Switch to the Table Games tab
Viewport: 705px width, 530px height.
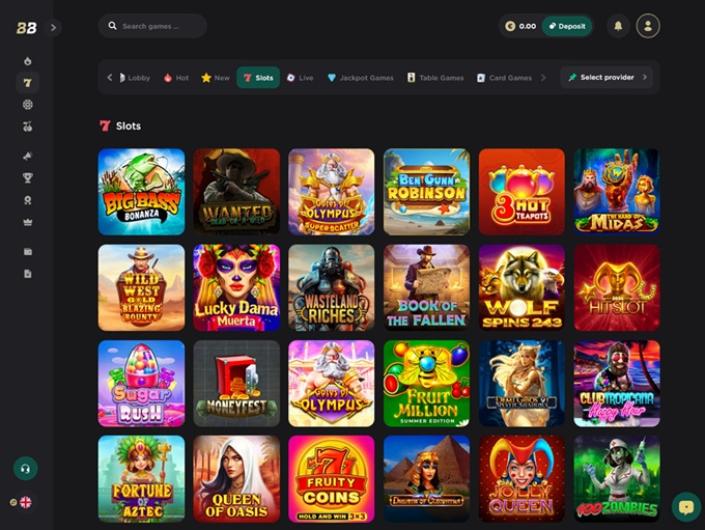pyautogui.click(x=435, y=78)
